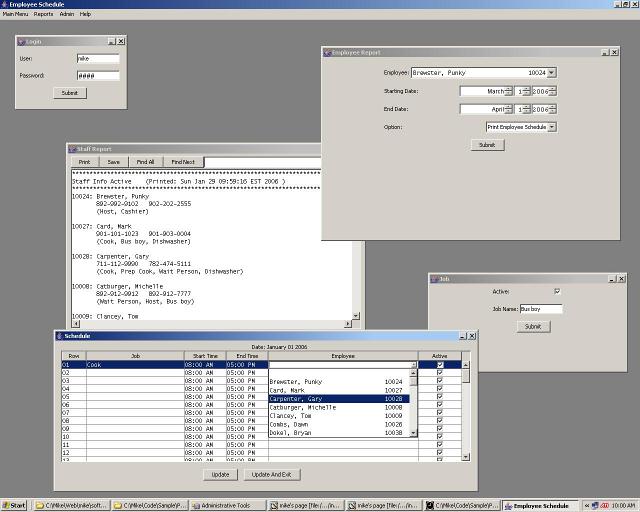This screenshot has height=512, width=640.
Task: Close the Employee Report window
Action: (x=614, y=52)
